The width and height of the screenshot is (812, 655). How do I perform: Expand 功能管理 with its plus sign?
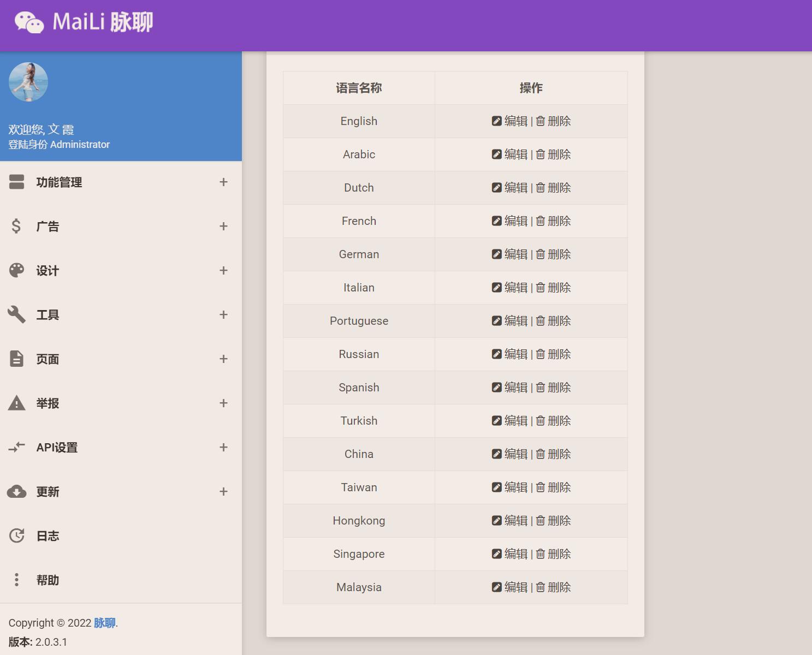pos(223,182)
